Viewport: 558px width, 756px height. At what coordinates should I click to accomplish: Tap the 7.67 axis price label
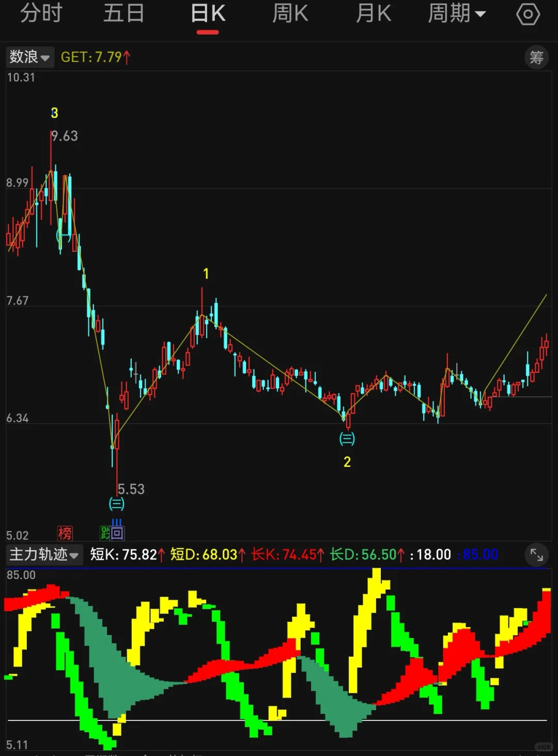18,300
